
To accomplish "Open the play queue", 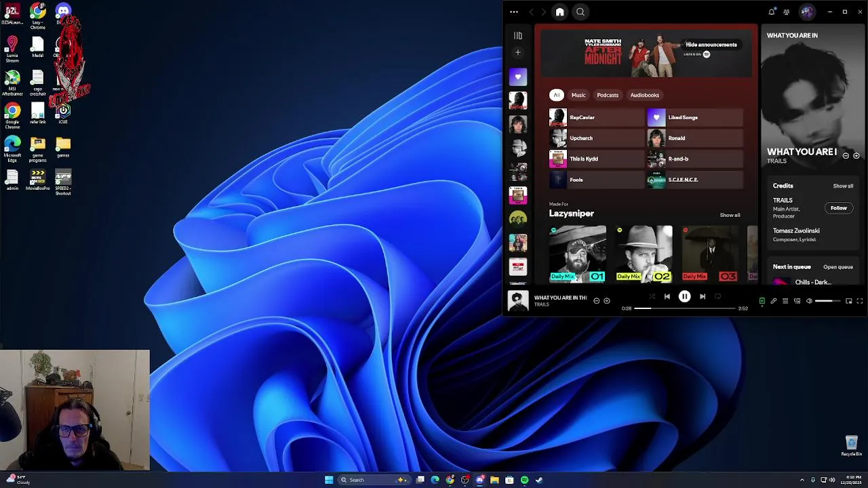I will click(838, 267).
